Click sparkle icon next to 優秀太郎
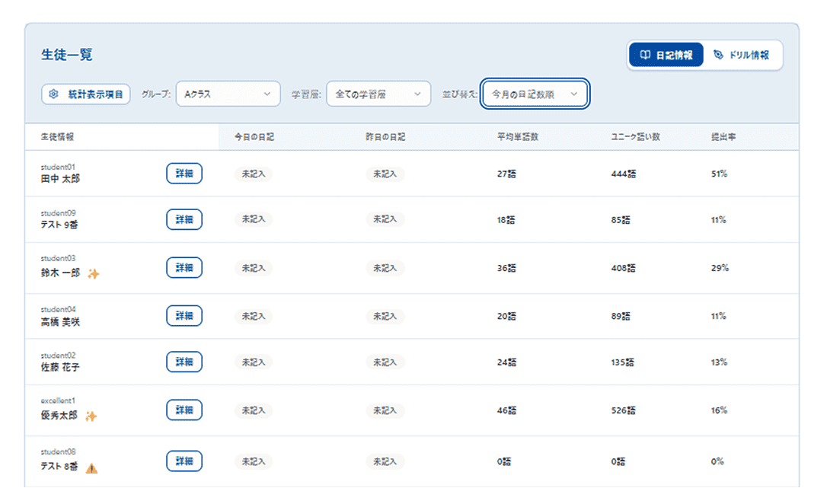Image resolution: width=827 pixels, height=504 pixels. tap(91, 416)
